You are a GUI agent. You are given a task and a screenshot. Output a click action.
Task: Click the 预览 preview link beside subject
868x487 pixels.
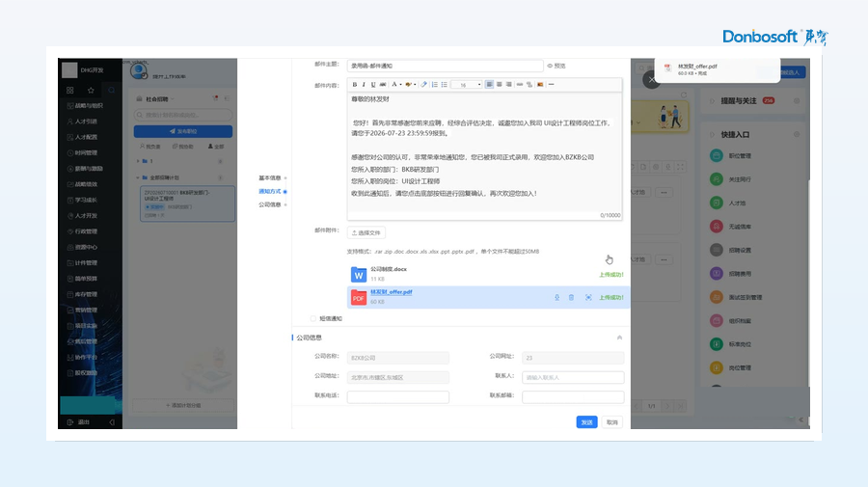[x=556, y=66]
